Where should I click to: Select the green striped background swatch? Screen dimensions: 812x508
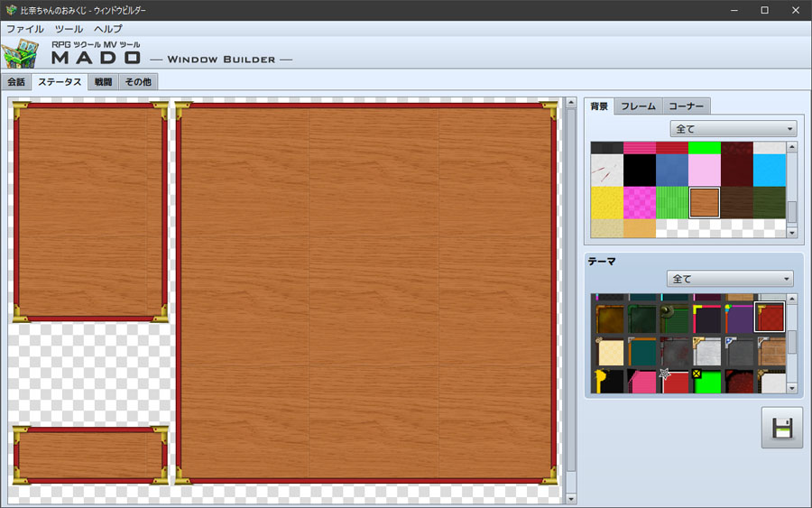pos(671,202)
